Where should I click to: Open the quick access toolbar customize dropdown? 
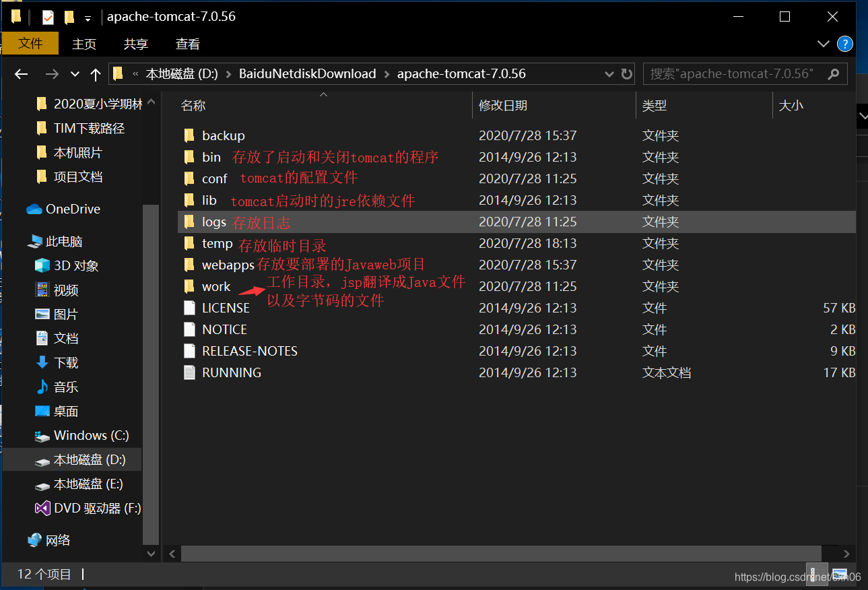(x=88, y=18)
